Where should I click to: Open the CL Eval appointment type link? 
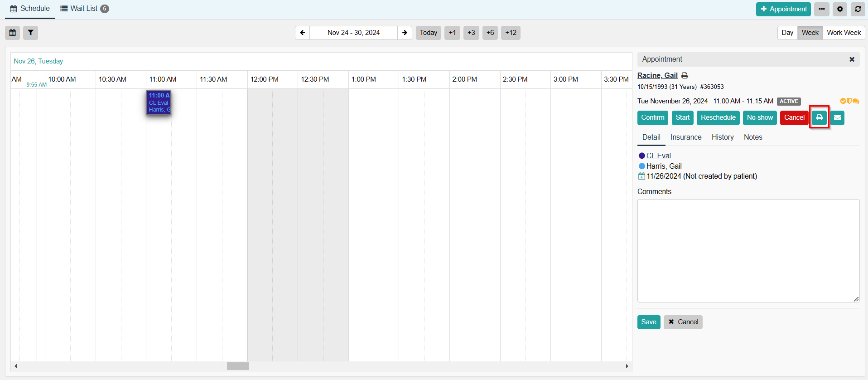658,156
